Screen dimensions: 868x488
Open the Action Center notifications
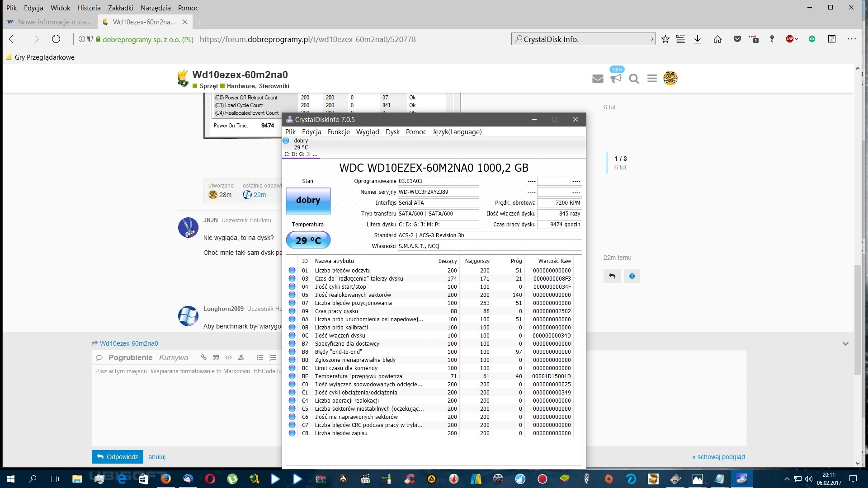pyautogui.click(x=853, y=479)
